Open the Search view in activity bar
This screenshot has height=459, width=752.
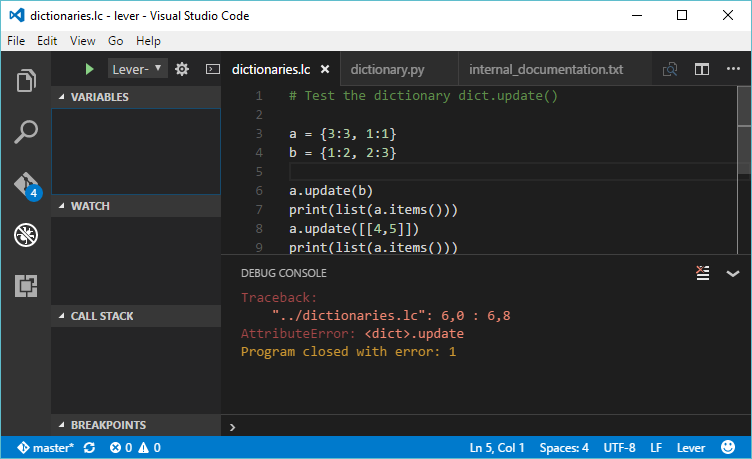[26, 132]
